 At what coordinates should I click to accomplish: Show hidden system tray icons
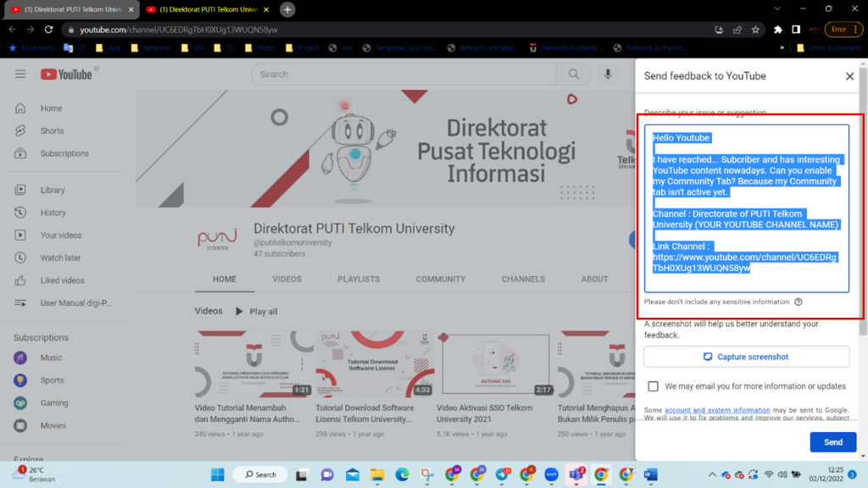coord(712,474)
